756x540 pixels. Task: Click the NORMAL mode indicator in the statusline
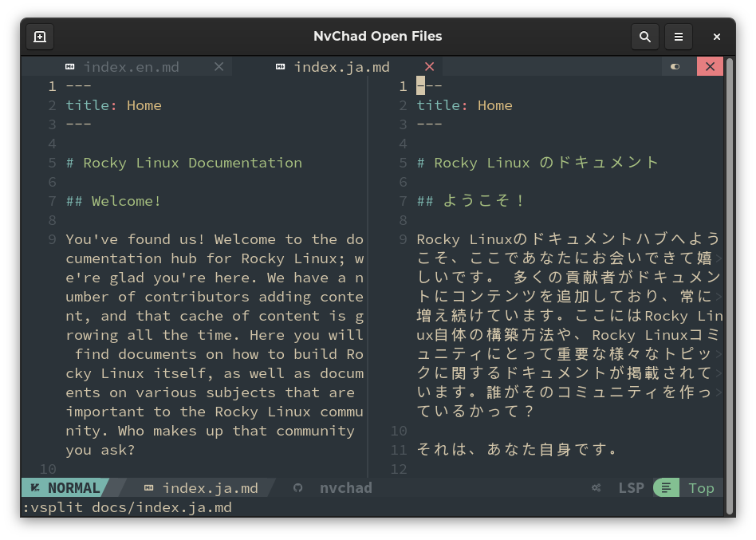65,488
